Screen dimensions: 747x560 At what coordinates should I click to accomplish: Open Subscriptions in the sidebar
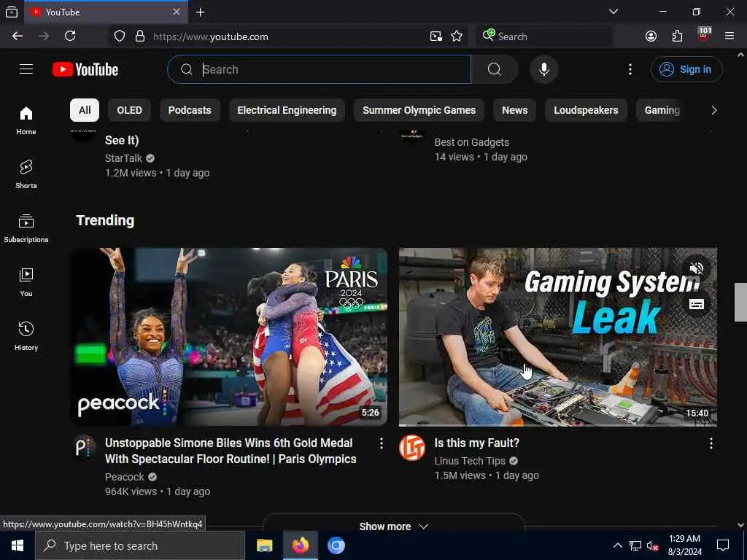tap(26, 228)
